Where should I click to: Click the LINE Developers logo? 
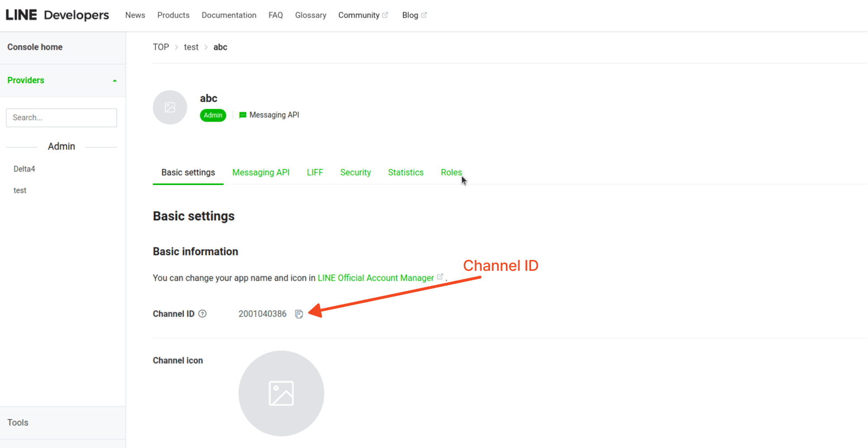56,14
